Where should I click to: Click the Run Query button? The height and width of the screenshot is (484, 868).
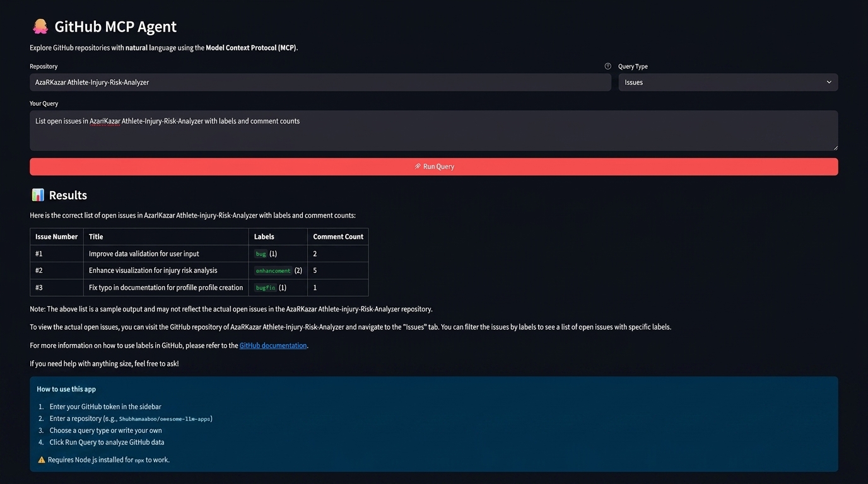coord(433,166)
